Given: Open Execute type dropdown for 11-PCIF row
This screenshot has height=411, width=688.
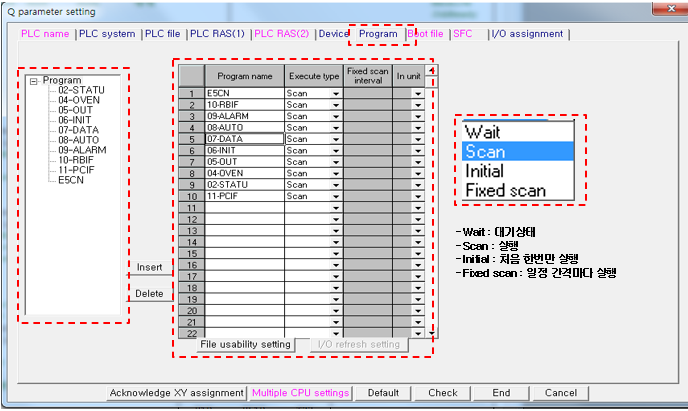Looking at the screenshot, I should tap(336, 196).
